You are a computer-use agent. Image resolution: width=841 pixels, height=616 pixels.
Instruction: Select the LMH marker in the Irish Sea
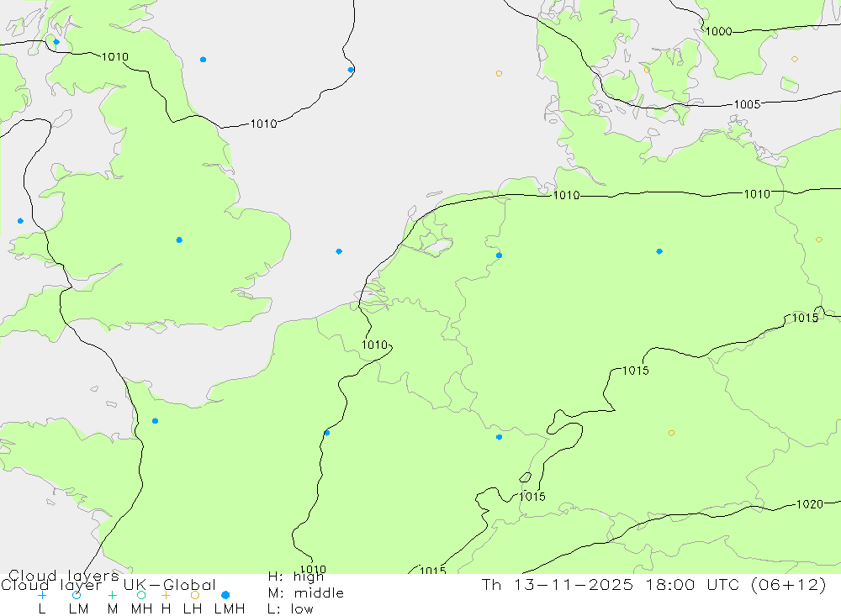click(x=20, y=221)
